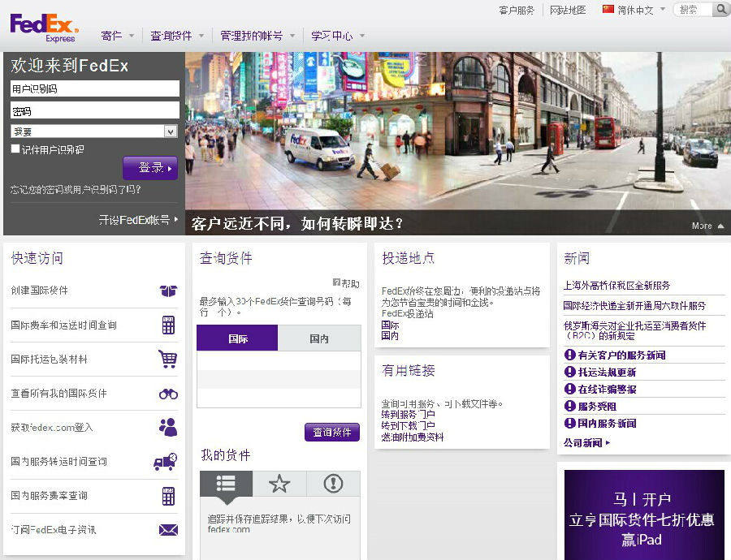This screenshot has height=560, width=731.
Task: Click the China flag icon
Action: click(x=608, y=9)
